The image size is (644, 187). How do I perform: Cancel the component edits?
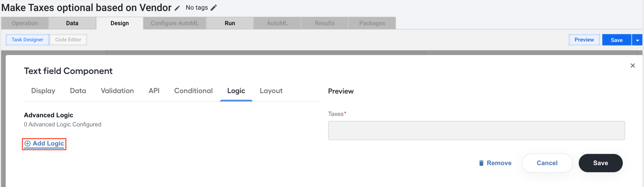coord(547,163)
